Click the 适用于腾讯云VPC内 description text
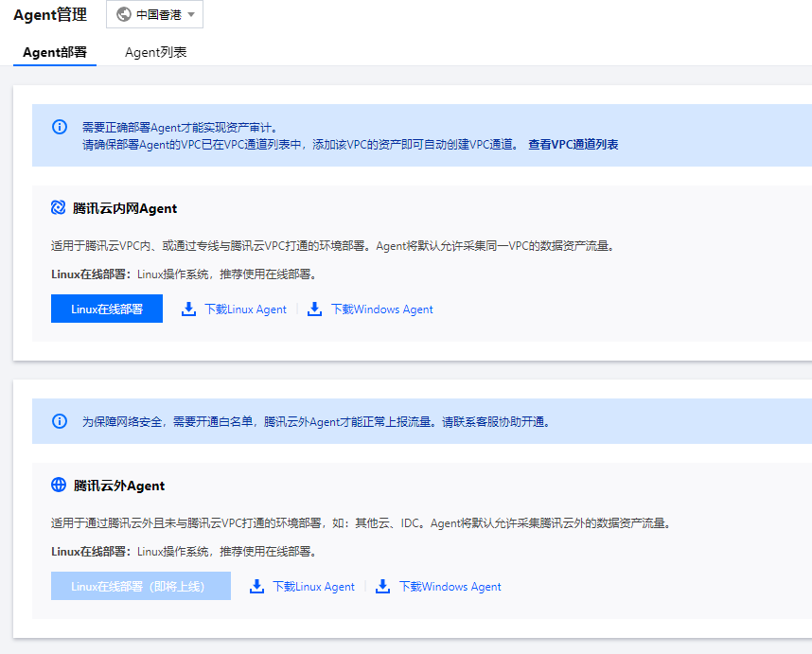812x654 pixels. pos(334,246)
